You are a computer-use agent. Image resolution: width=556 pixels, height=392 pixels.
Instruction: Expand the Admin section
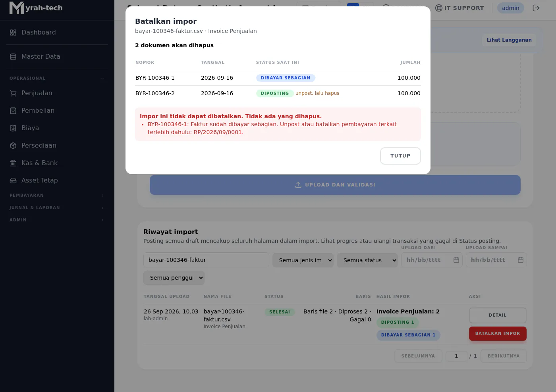pyautogui.click(x=57, y=220)
